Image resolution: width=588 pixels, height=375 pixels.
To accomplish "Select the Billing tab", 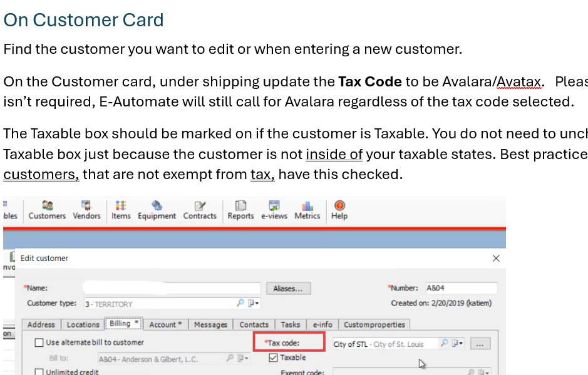I will click(x=123, y=324).
